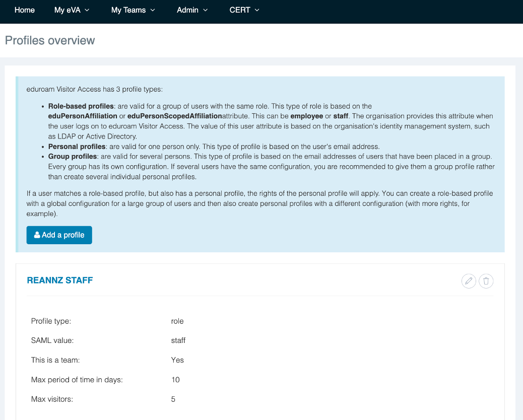
Task: Select the Max period value 10
Action: [175, 380]
